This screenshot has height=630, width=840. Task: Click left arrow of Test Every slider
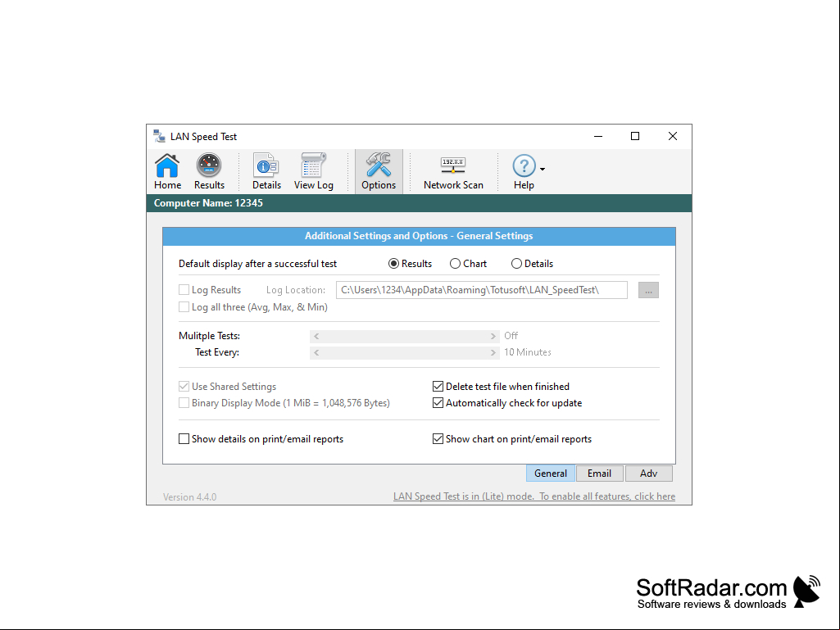tap(316, 352)
